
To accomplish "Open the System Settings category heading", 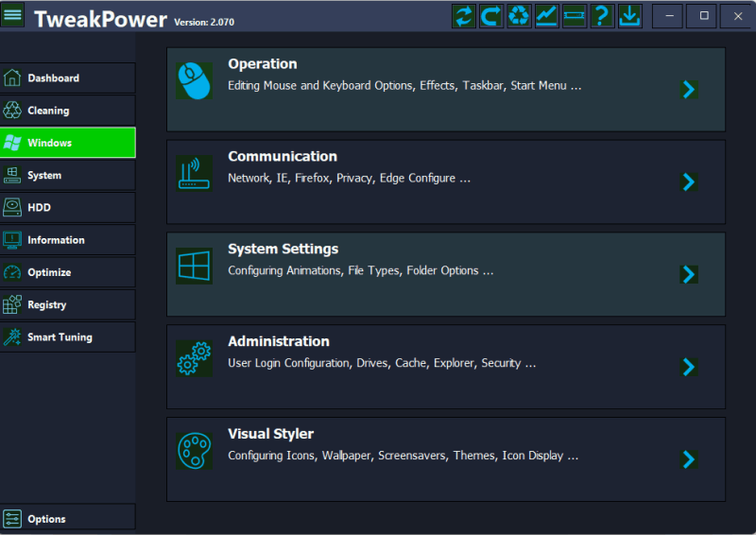I will (x=283, y=250).
